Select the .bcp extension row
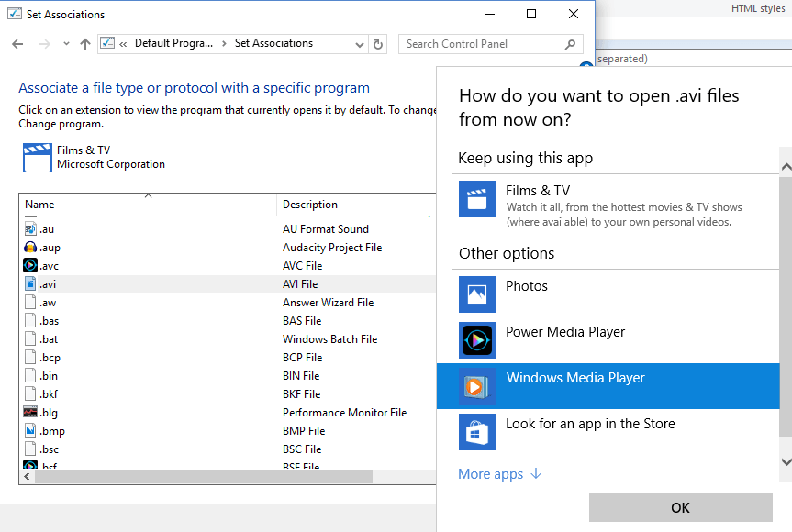The width and height of the screenshot is (792, 532). 228,358
